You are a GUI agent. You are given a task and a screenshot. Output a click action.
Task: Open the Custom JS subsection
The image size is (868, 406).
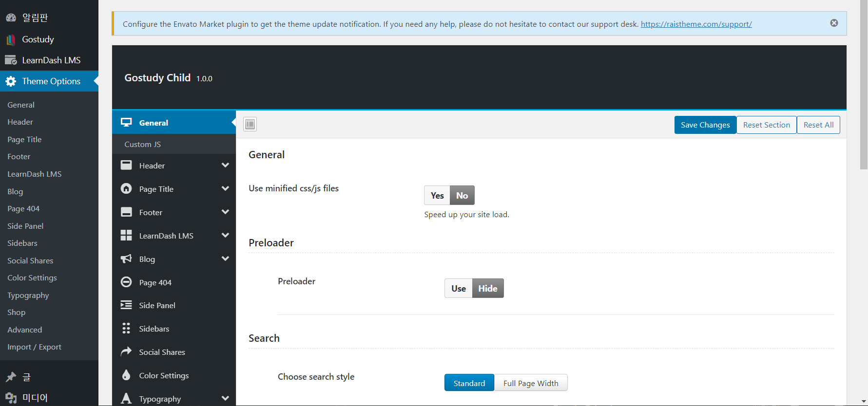click(174, 144)
